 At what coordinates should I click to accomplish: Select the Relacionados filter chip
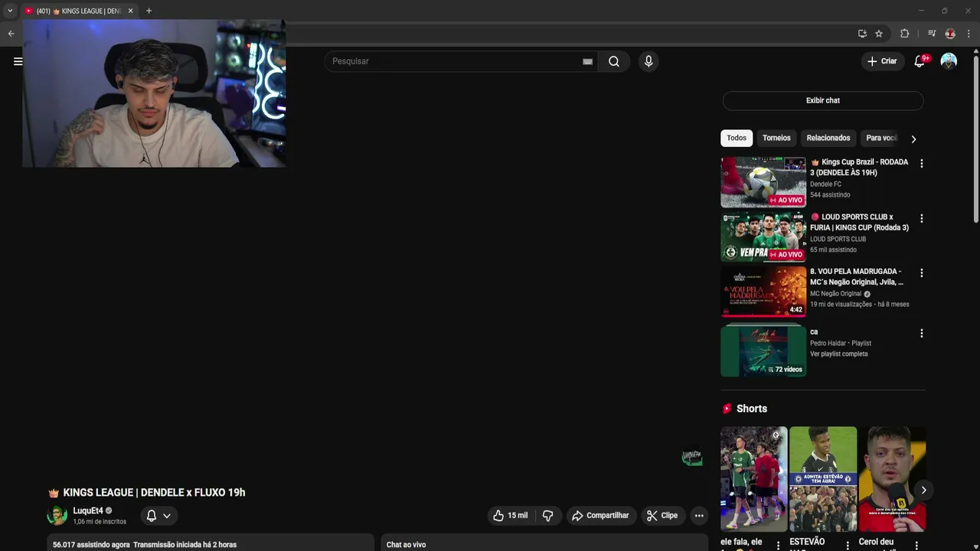coord(828,139)
